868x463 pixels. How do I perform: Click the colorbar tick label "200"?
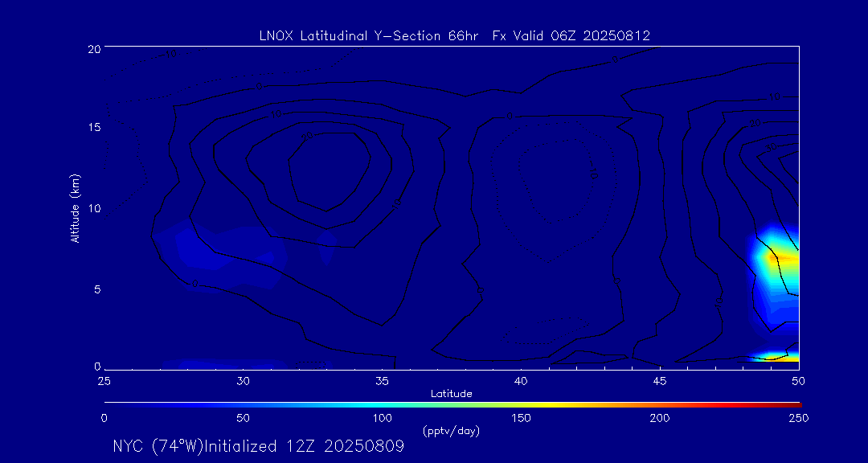[660, 418]
